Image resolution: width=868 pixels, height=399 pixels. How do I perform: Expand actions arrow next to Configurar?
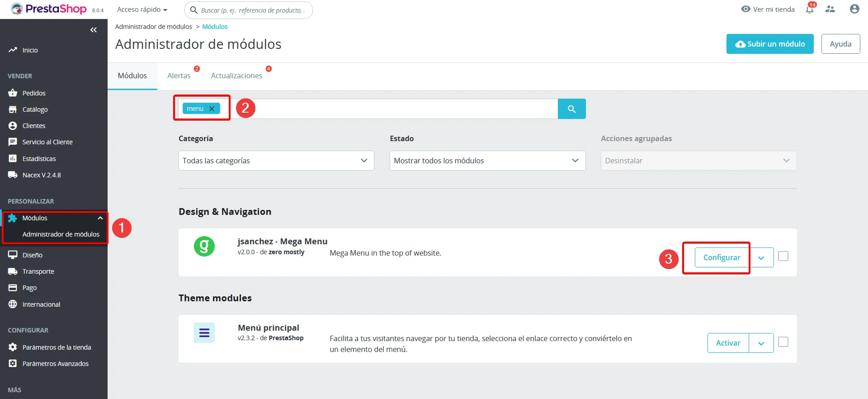(761, 257)
